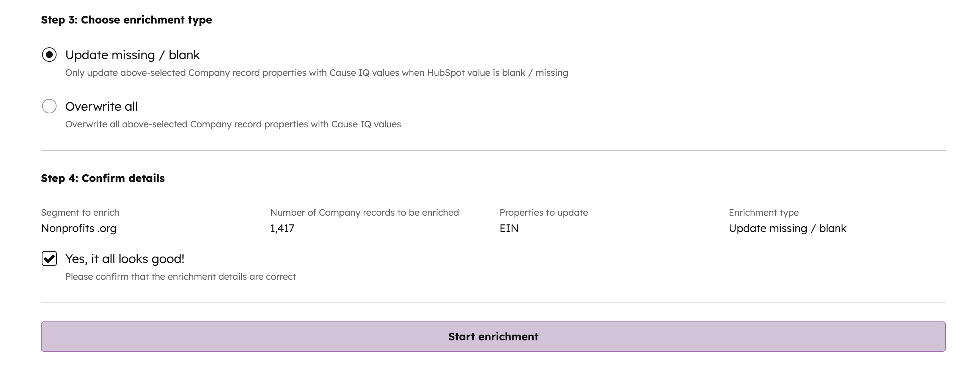
Task: Click the Overwrite all option label text
Action: coord(101,107)
